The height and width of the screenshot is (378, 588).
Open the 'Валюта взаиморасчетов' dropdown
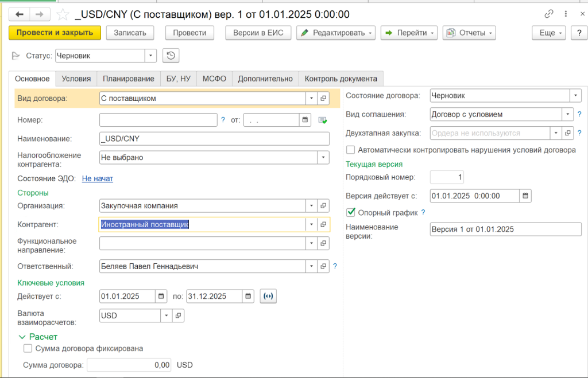(x=166, y=315)
